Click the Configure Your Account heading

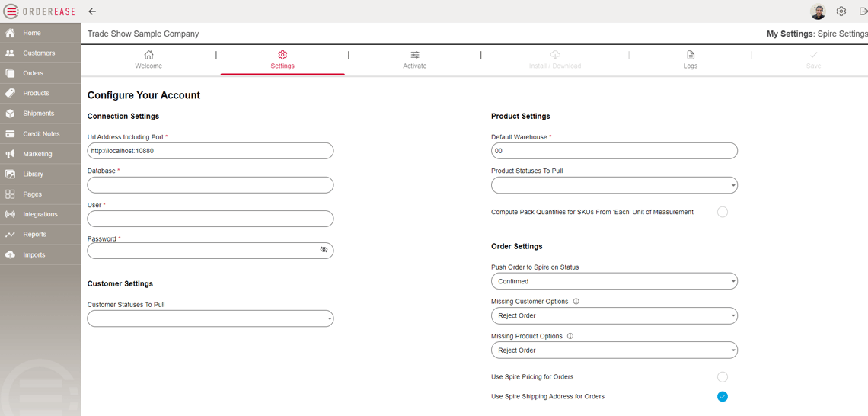[144, 95]
